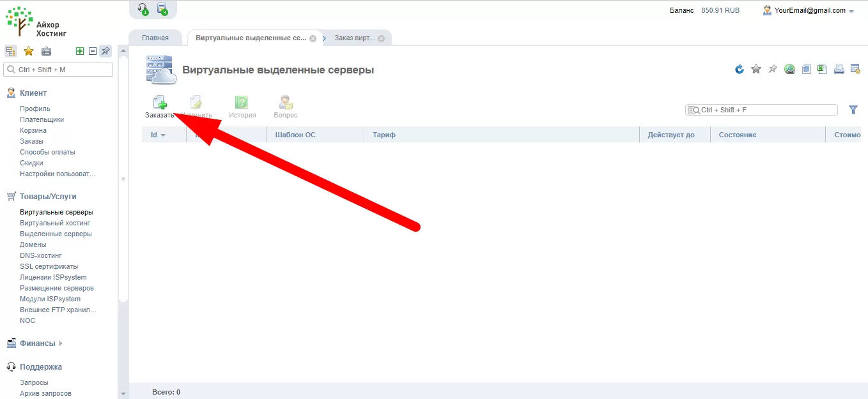The image size is (868, 399).
Task: Open the filter funnel icon
Action: click(853, 110)
